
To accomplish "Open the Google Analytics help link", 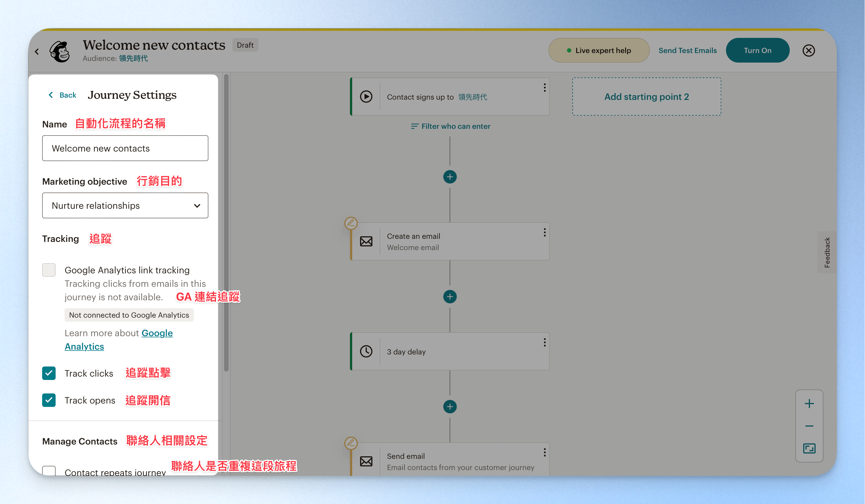I will 119,340.
